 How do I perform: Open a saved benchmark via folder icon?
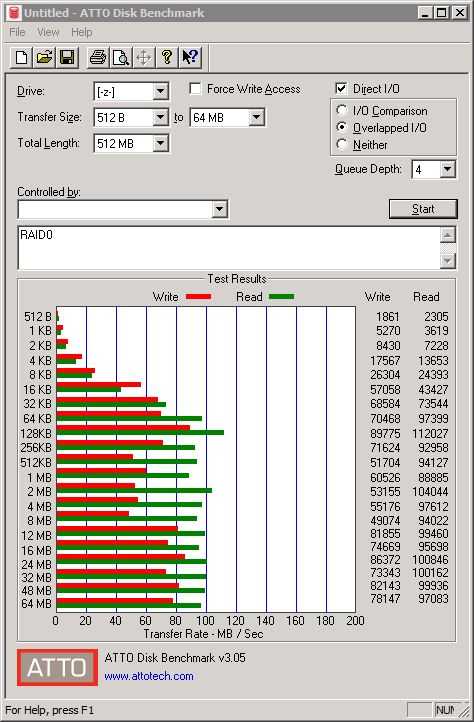(44, 58)
